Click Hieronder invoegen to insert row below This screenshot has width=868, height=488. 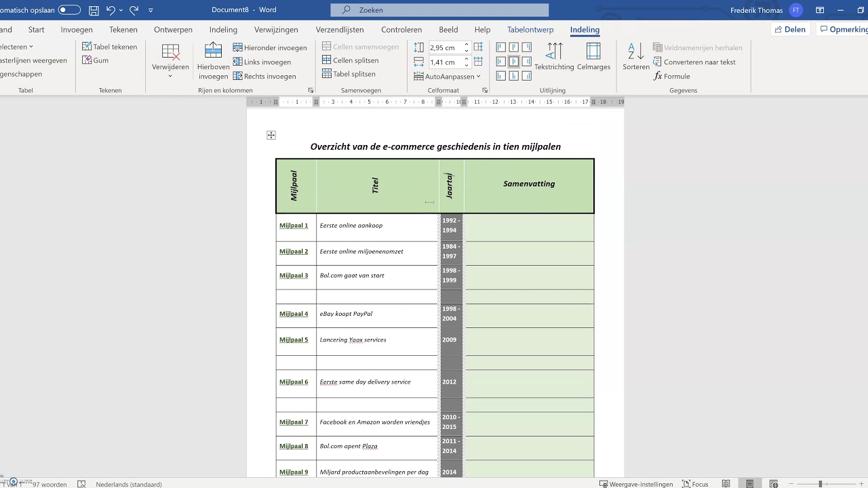[270, 47]
